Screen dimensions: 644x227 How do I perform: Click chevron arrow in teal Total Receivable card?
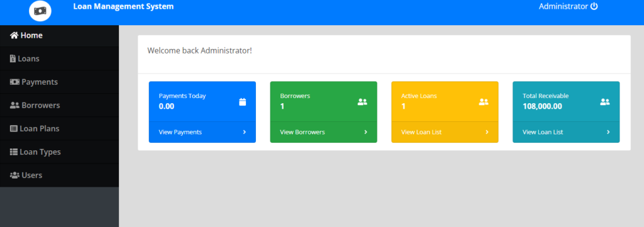click(608, 132)
